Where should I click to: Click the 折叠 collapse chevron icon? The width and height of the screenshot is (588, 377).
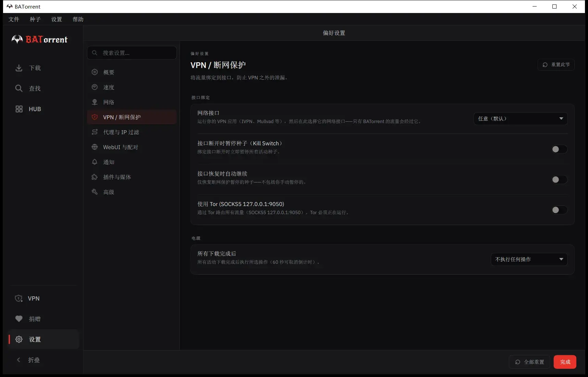pyautogui.click(x=18, y=360)
